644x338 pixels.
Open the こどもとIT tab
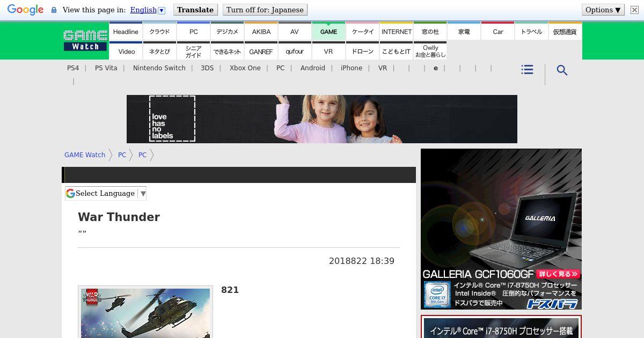(x=396, y=51)
